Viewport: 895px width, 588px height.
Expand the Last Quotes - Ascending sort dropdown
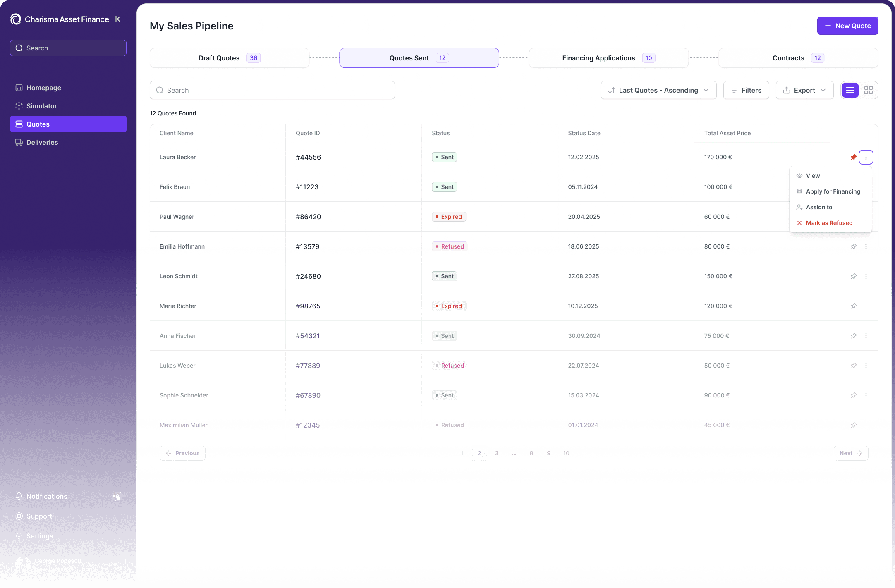(658, 90)
